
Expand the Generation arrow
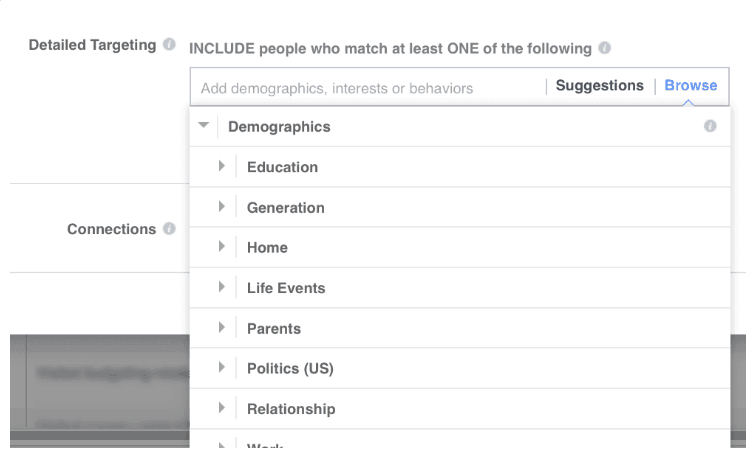(222, 207)
